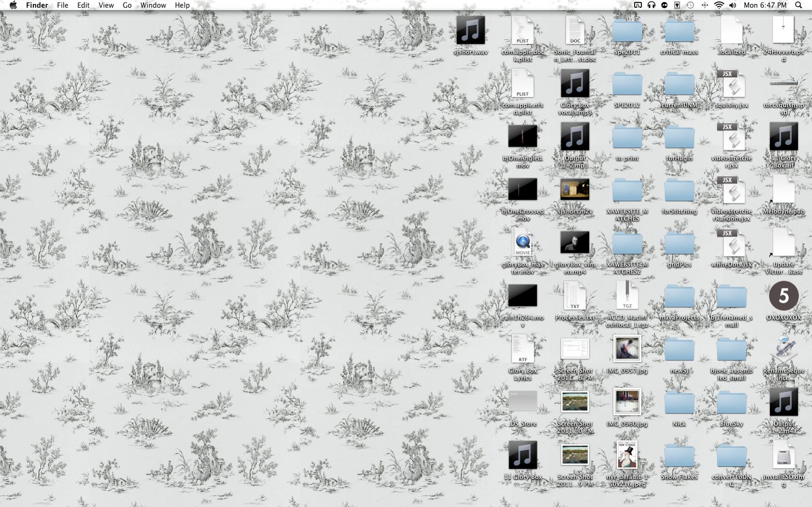Viewport: 812px width, 507px height.
Task: Select the gloryBox_vimeo.mp4 video thumbnail
Action: (x=575, y=243)
